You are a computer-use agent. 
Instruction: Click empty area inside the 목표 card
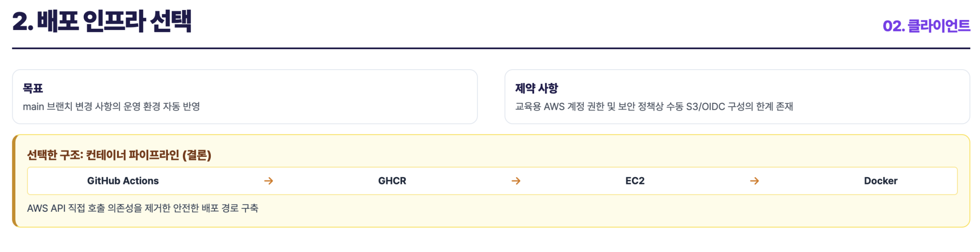tap(338, 96)
